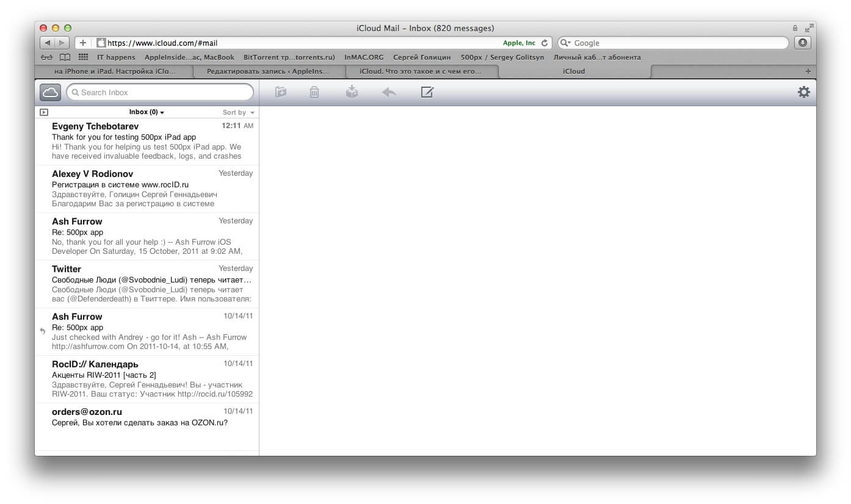Open Ash Furrow email from Yesterday
The width and height of the screenshot is (851, 504).
pyautogui.click(x=147, y=237)
